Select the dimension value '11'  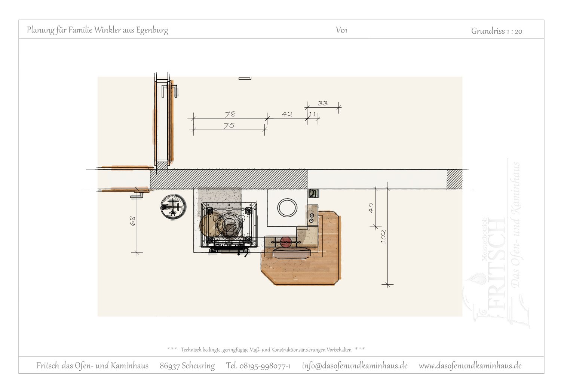[312, 114]
